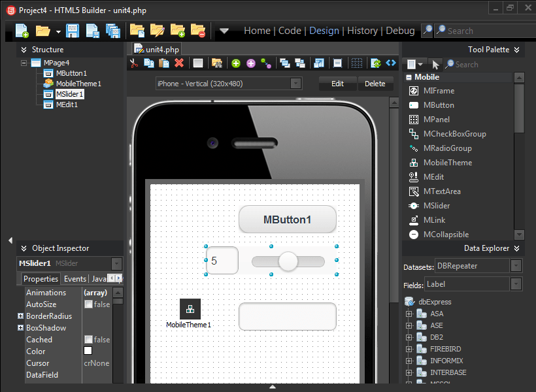Save the file with the floppy disk icon
536x392 pixels.
point(73,31)
